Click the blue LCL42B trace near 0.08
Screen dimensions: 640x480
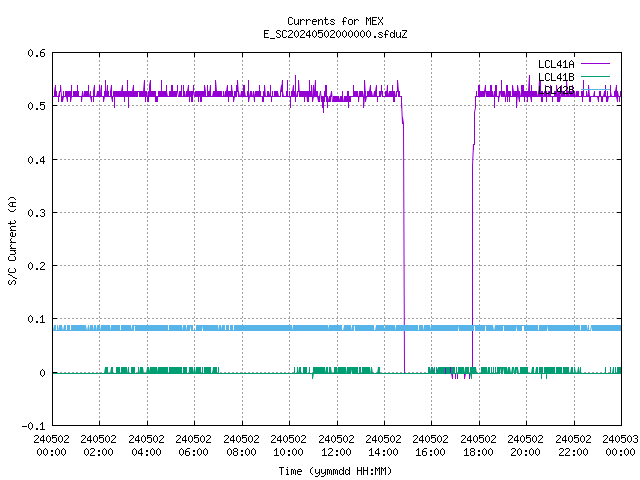click(337, 328)
